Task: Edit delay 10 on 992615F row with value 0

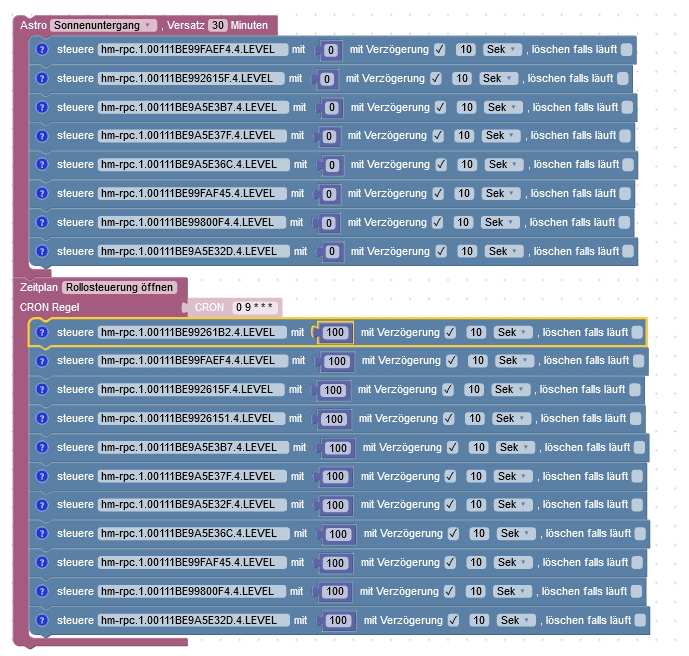Action: coord(462,79)
